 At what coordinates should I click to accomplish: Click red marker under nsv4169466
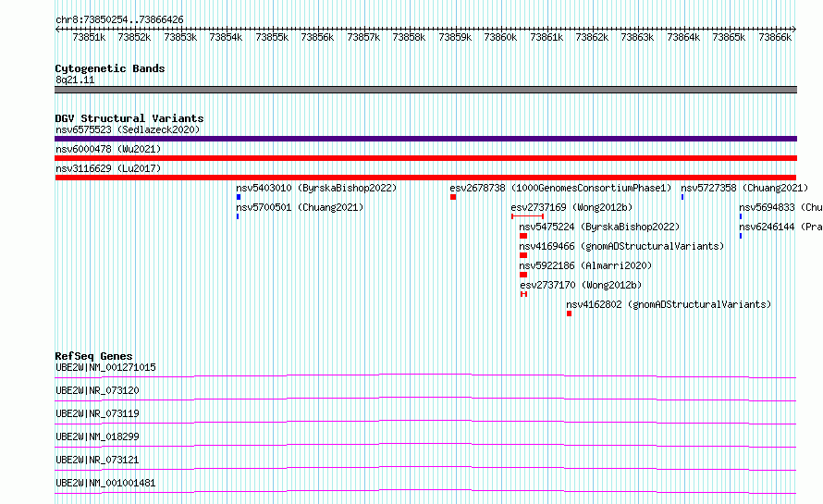click(523, 255)
